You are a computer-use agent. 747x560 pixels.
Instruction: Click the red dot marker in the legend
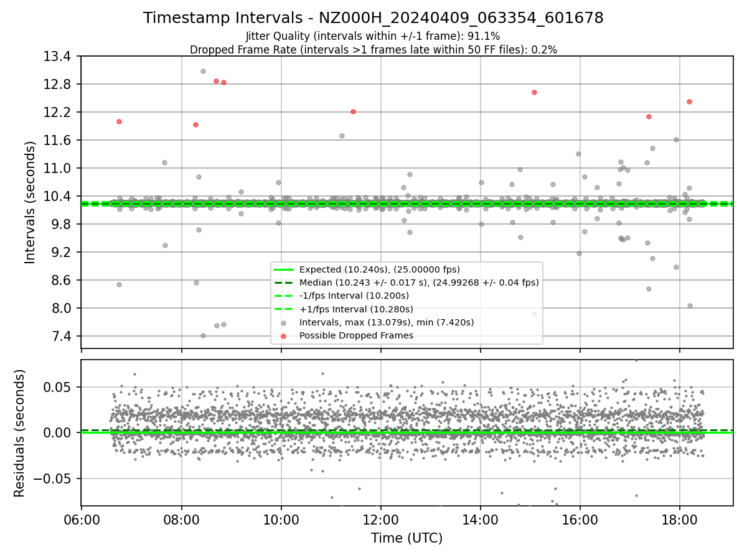pos(284,336)
